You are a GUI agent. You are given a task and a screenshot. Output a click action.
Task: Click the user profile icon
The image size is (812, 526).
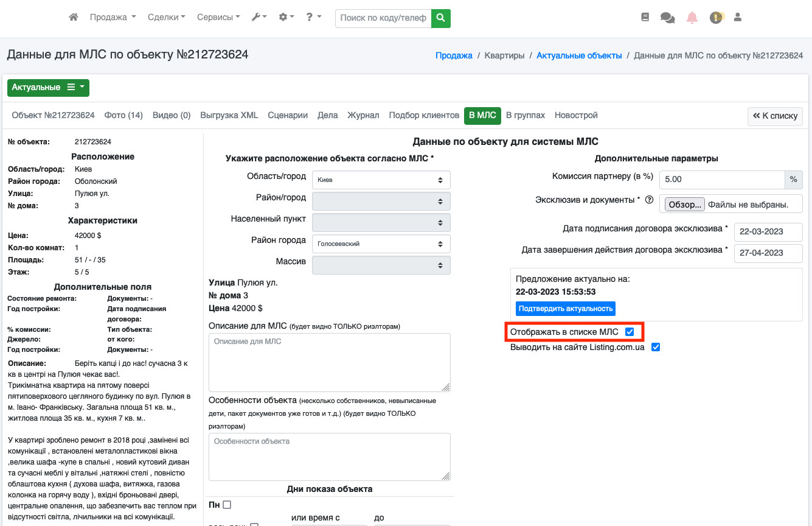tap(738, 18)
